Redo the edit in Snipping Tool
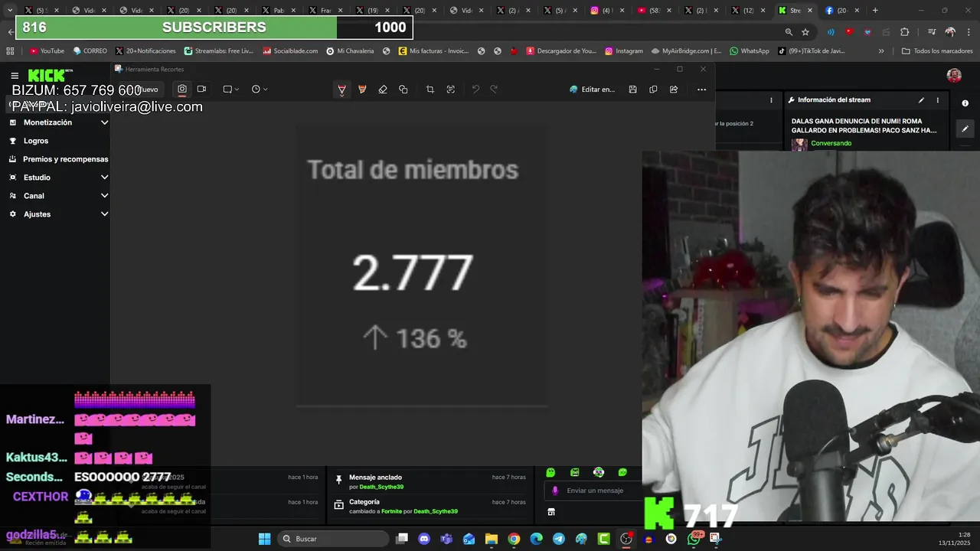This screenshot has width=980, height=551. click(x=494, y=90)
